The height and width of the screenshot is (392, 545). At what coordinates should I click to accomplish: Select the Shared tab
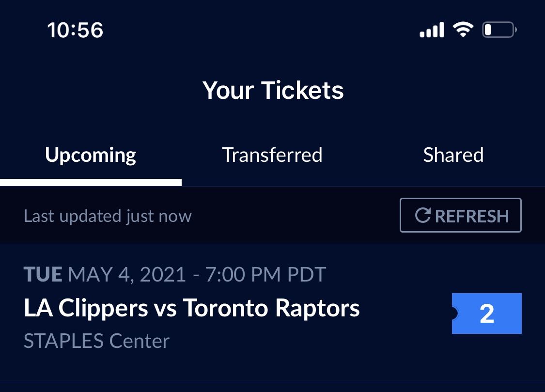click(x=453, y=155)
